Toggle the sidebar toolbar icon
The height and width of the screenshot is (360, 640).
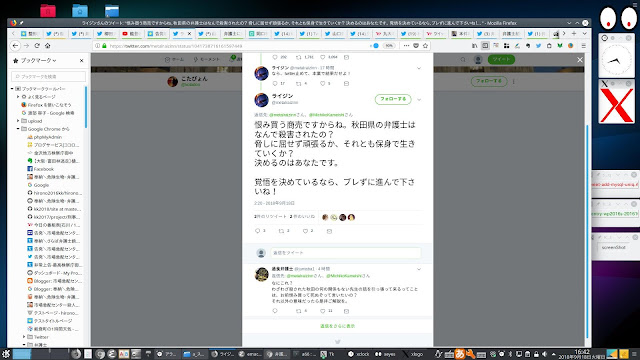point(485,46)
